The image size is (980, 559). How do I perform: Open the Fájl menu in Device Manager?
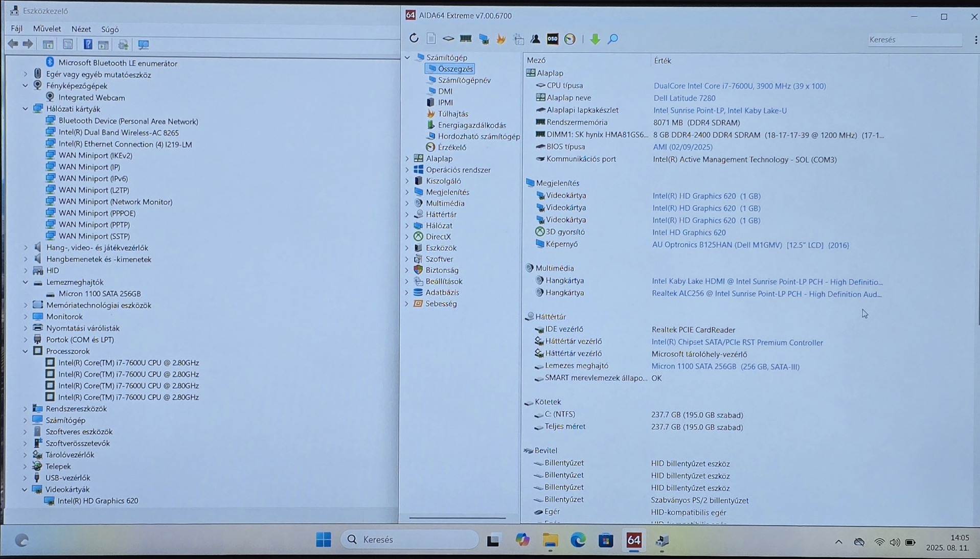coord(17,29)
